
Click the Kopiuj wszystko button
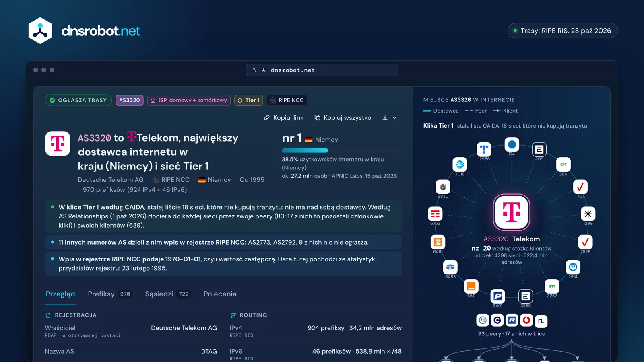click(x=343, y=118)
